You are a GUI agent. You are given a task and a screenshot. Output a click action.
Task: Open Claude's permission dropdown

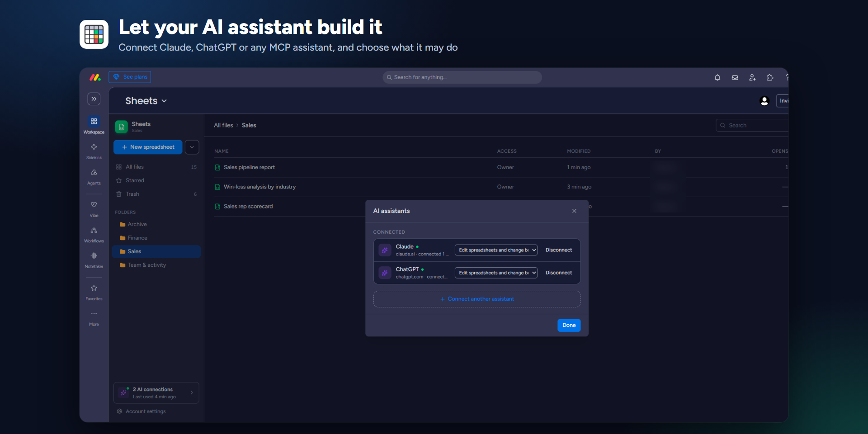coord(496,250)
